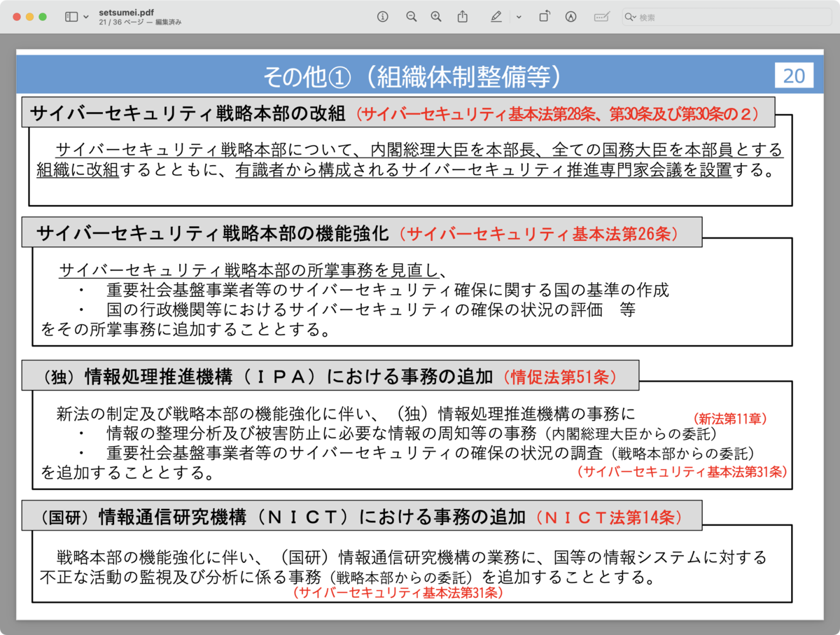The width and height of the screenshot is (840, 635).
Task: Open the sidebar view options chevron
Action: [x=85, y=17]
